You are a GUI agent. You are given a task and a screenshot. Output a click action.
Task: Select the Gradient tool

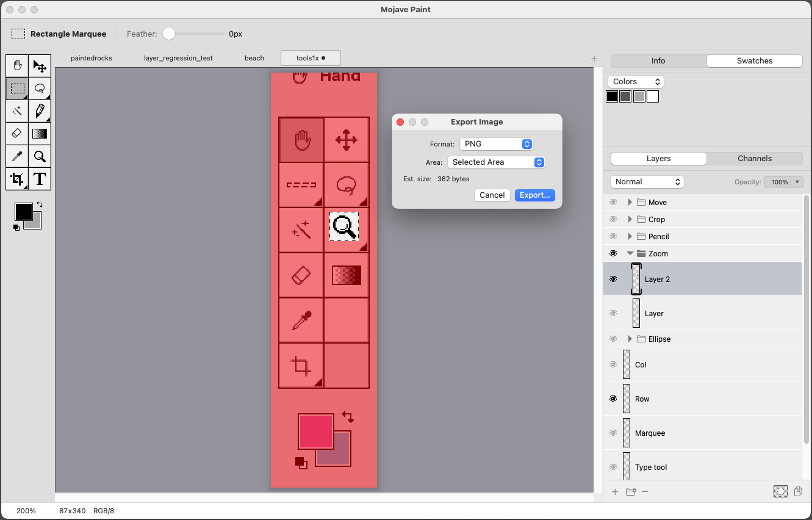coord(40,134)
